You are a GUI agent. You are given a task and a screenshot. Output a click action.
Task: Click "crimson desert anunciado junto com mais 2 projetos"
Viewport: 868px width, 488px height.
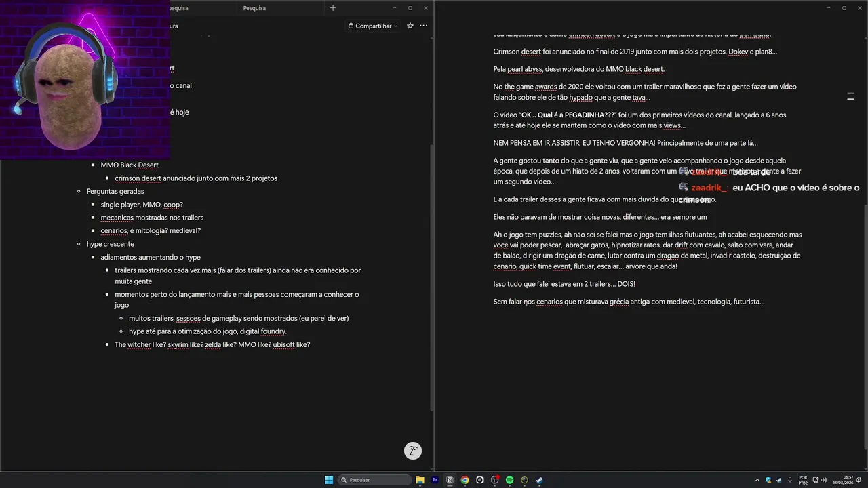[x=196, y=178]
